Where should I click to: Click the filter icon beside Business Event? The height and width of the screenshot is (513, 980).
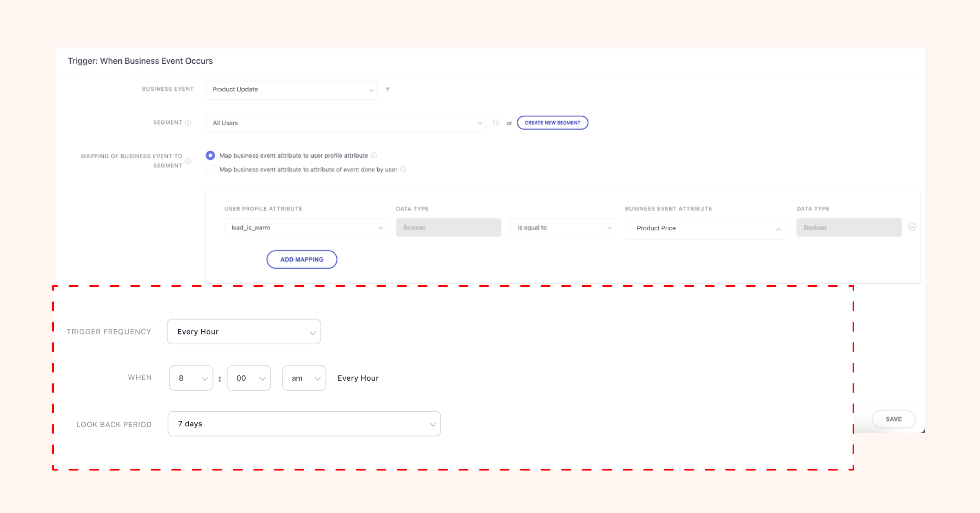click(388, 89)
